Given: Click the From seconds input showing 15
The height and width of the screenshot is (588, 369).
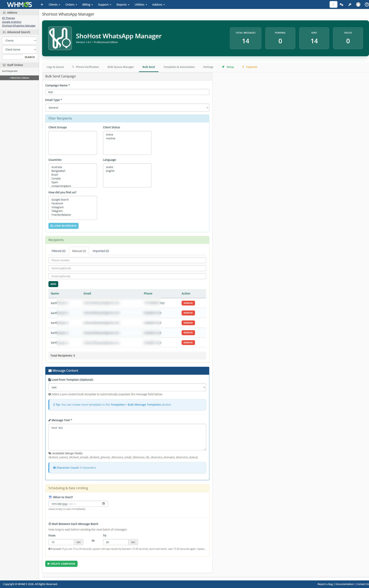Looking at the screenshot, I should coord(61,542).
